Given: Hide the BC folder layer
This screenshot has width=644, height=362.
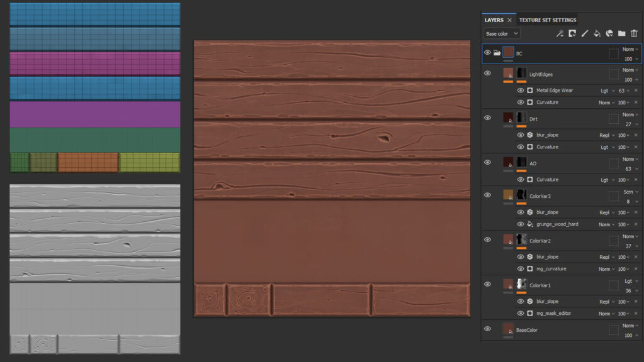Looking at the screenshot, I should [x=487, y=53].
